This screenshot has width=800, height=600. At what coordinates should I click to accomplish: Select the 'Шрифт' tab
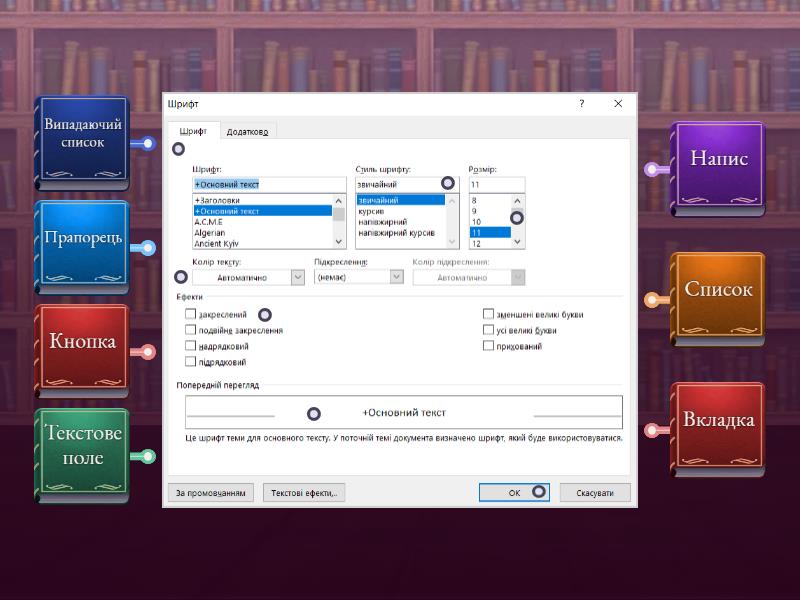point(193,132)
